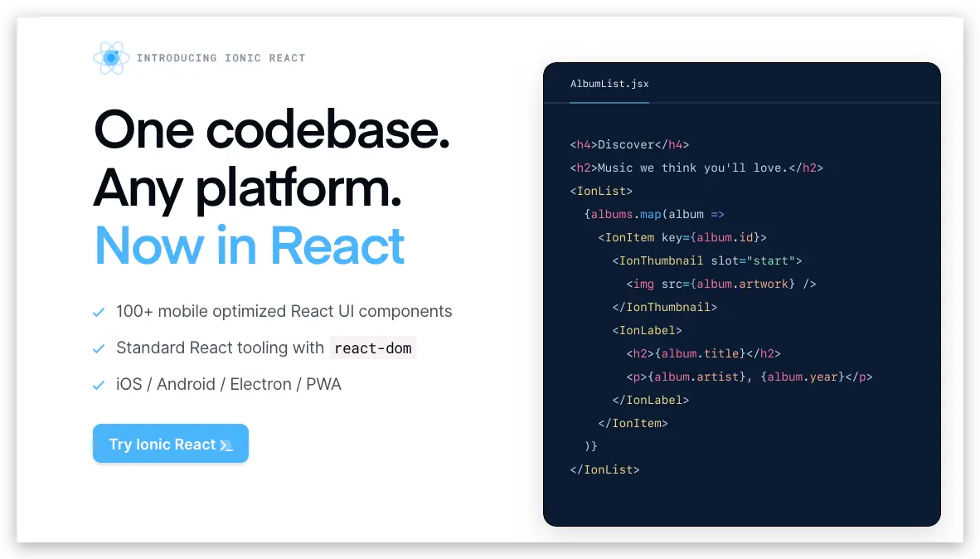
Task: Click the closing </IonItem> code line
Action: (x=633, y=423)
